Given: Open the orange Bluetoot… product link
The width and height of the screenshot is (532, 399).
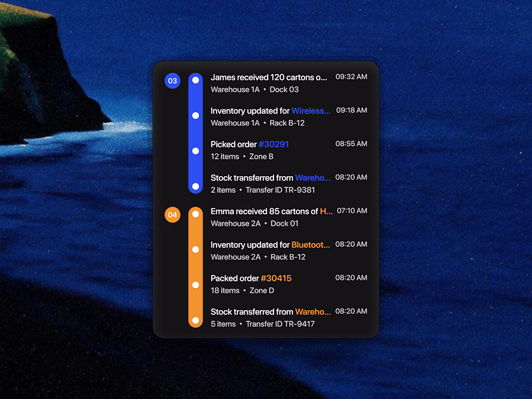Looking at the screenshot, I should [310, 245].
